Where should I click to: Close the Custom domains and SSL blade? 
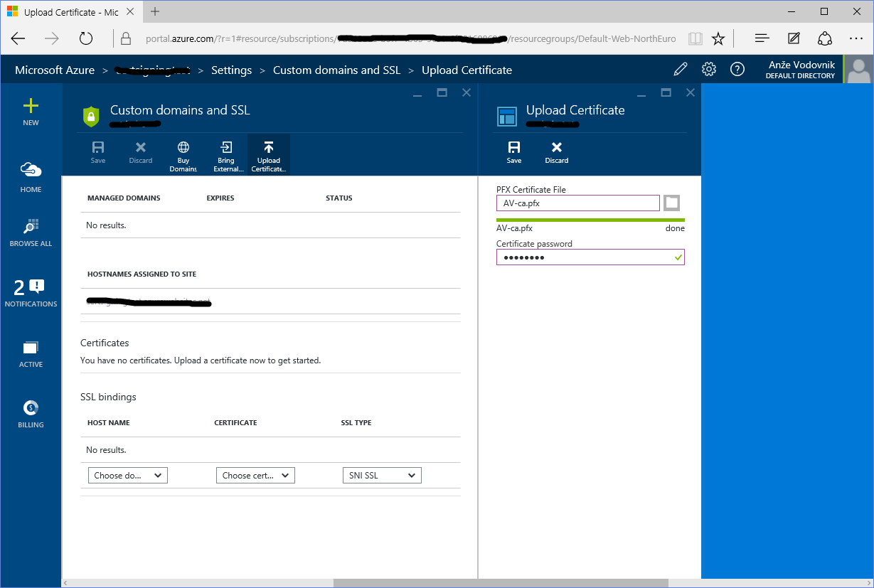(x=467, y=92)
